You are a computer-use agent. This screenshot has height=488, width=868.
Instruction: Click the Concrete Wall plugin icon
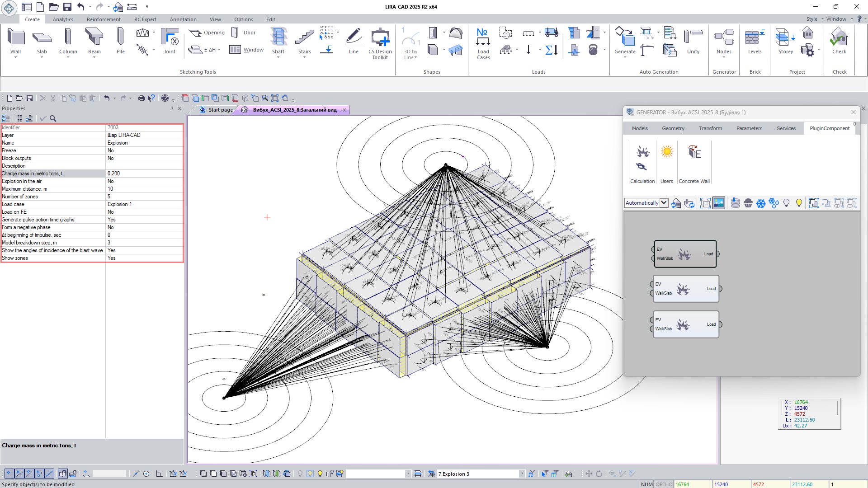pos(694,152)
